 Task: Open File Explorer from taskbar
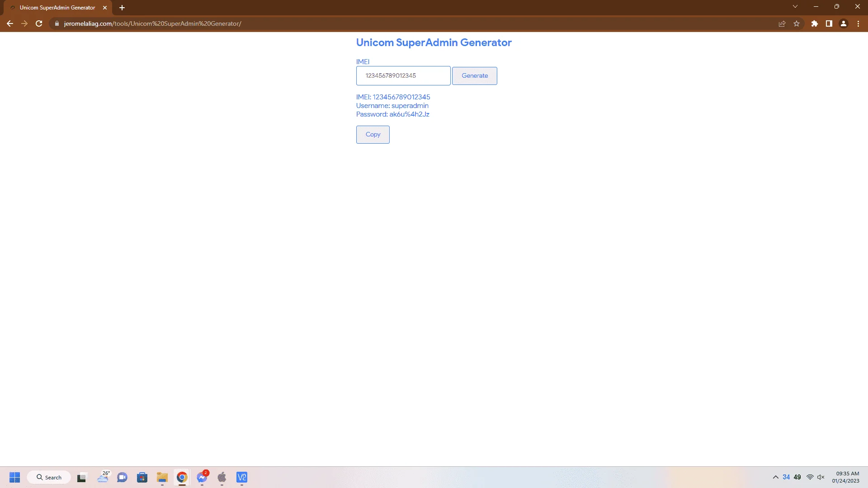pos(162,477)
